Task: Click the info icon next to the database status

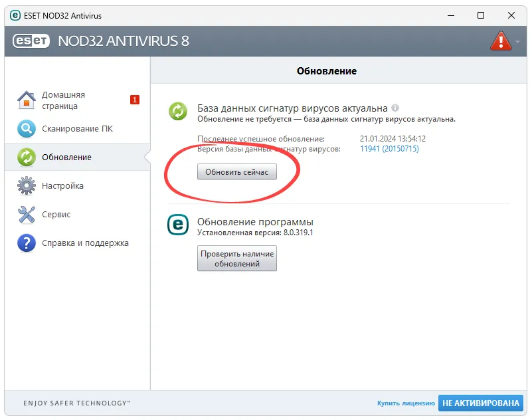Action: 395,108
